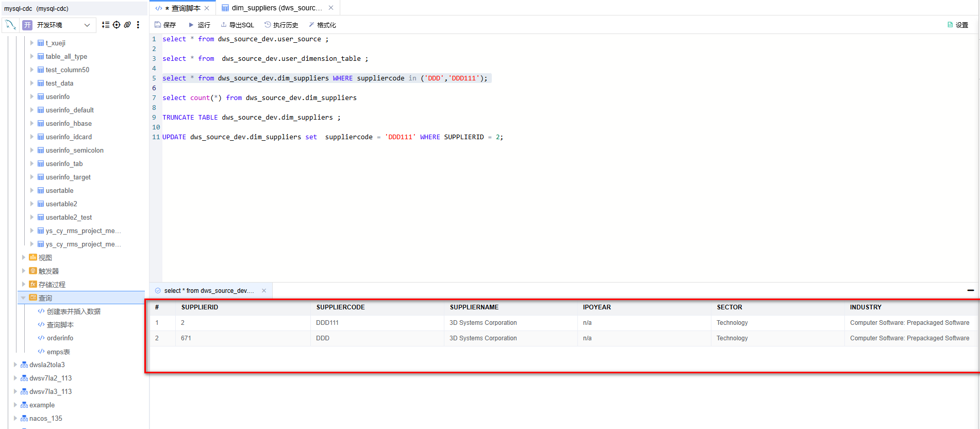The width and height of the screenshot is (980, 429).
Task: Click the MySQL dolphin database icon
Action: tap(11, 25)
